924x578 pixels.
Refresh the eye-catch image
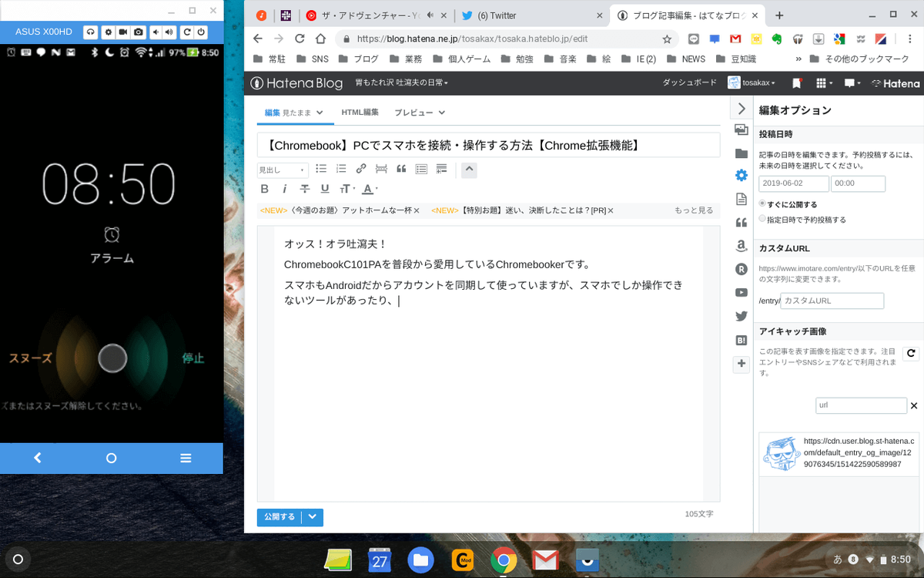point(911,353)
